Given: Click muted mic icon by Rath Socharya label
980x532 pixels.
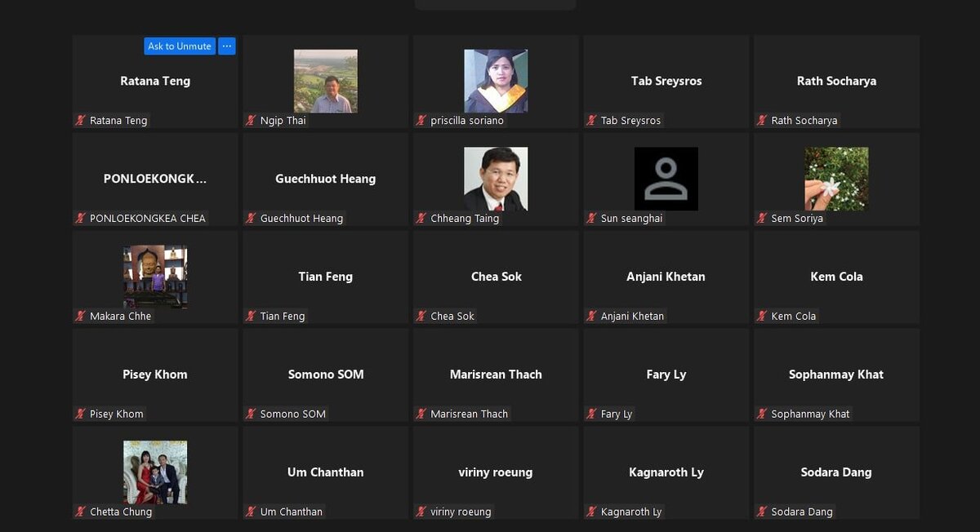Looking at the screenshot, I should click(x=763, y=121).
